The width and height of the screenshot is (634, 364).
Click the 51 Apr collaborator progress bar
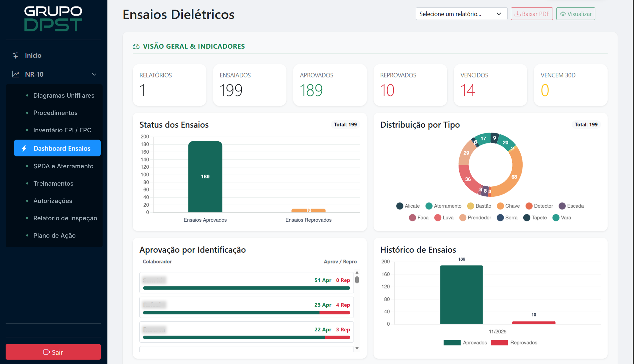[x=246, y=288]
